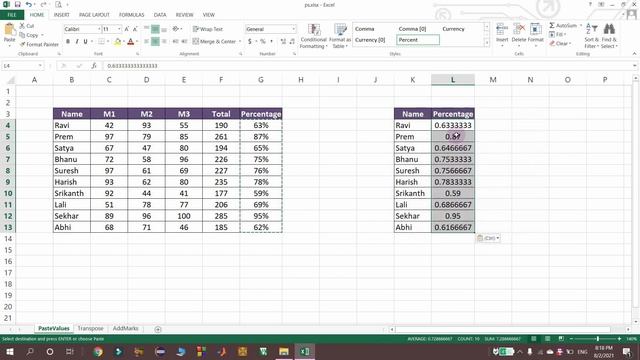
Task: Click the Copy icon in Clipboard group
Action: coord(22,35)
